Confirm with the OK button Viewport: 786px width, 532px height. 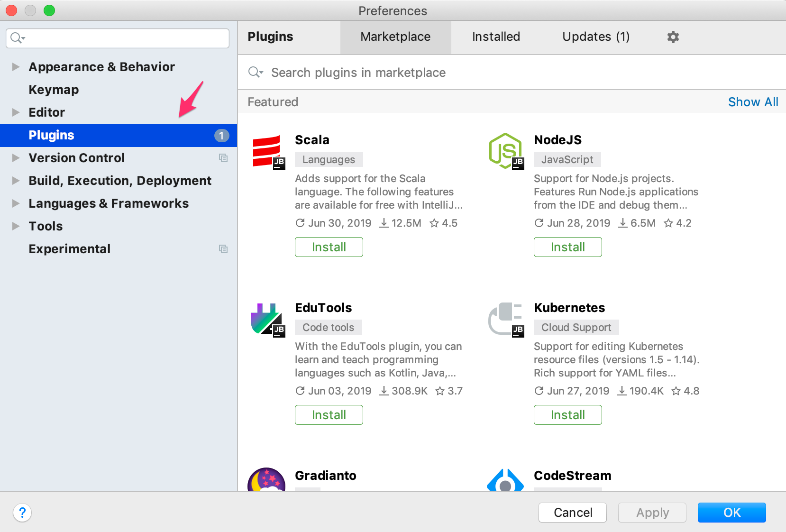point(732,513)
